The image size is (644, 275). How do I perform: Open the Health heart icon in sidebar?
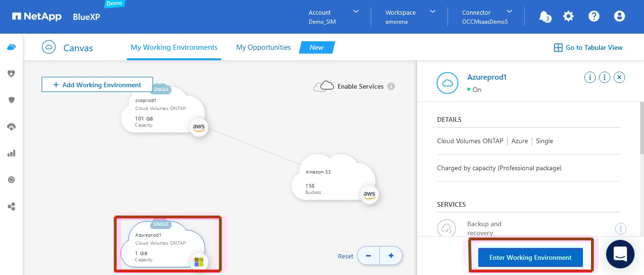coord(11,73)
